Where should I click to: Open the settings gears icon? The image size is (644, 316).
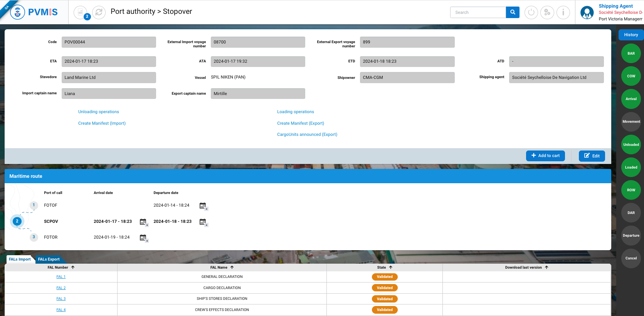click(547, 12)
